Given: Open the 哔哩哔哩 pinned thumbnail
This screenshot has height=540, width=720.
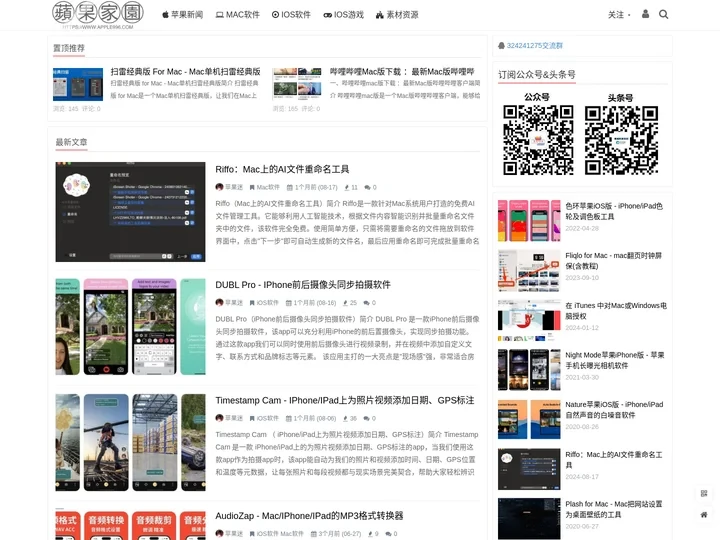Looking at the screenshot, I should click(x=297, y=84).
